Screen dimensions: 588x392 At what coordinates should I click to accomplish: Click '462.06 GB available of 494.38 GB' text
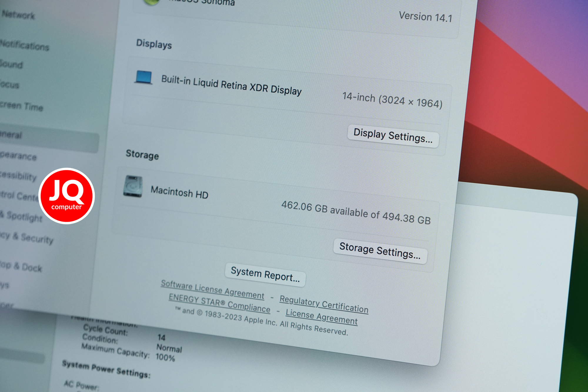point(356,212)
